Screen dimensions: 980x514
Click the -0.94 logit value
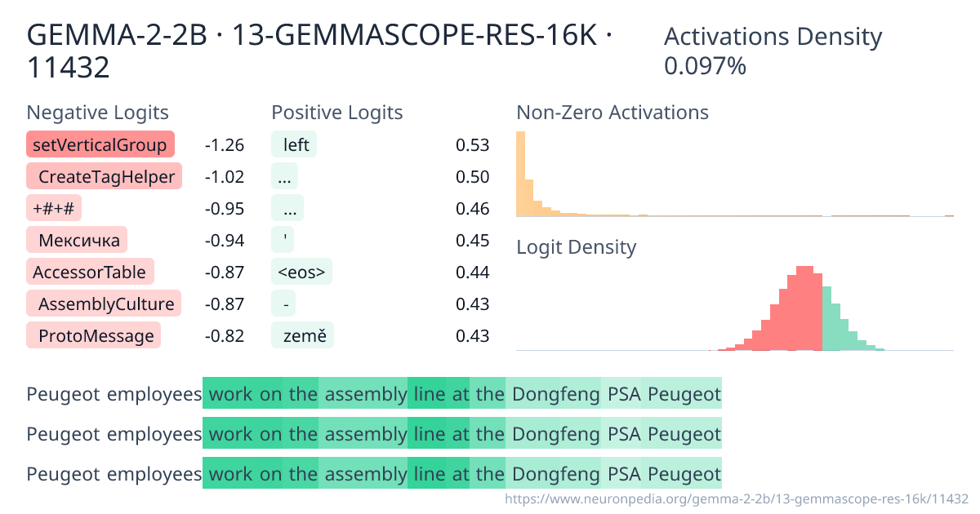(x=225, y=241)
